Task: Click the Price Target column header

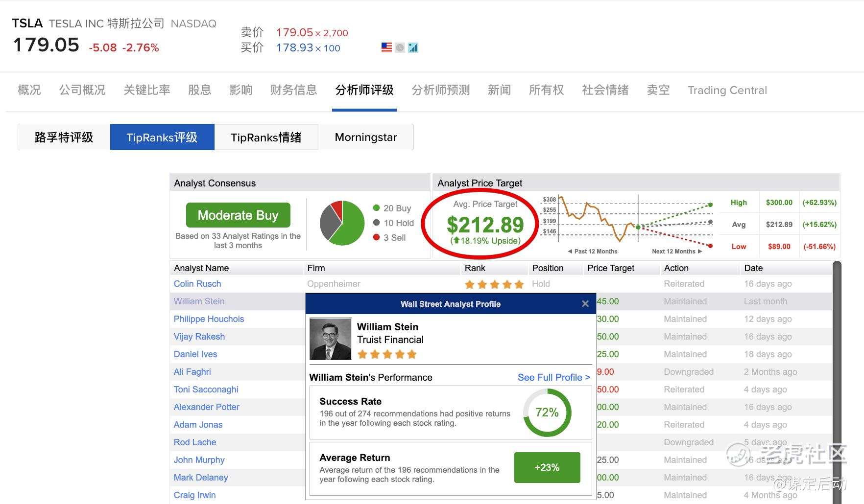Action: [611, 268]
